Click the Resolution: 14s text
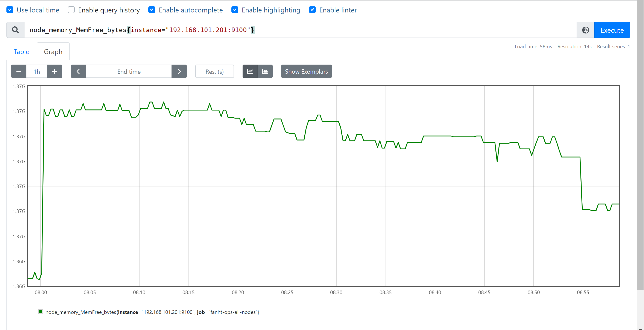The image size is (644, 330). (x=574, y=47)
